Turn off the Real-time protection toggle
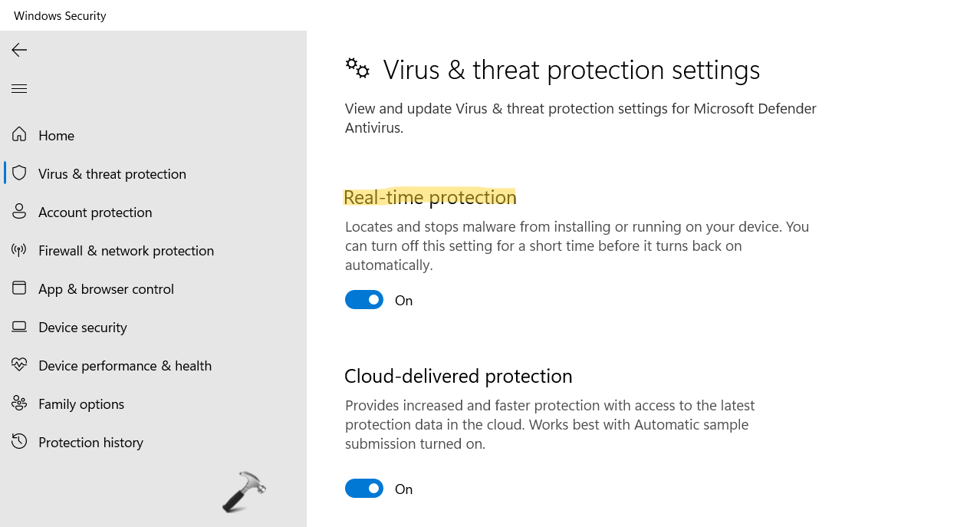Image resolution: width=980 pixels, height=527 pixels. point(364,300)
